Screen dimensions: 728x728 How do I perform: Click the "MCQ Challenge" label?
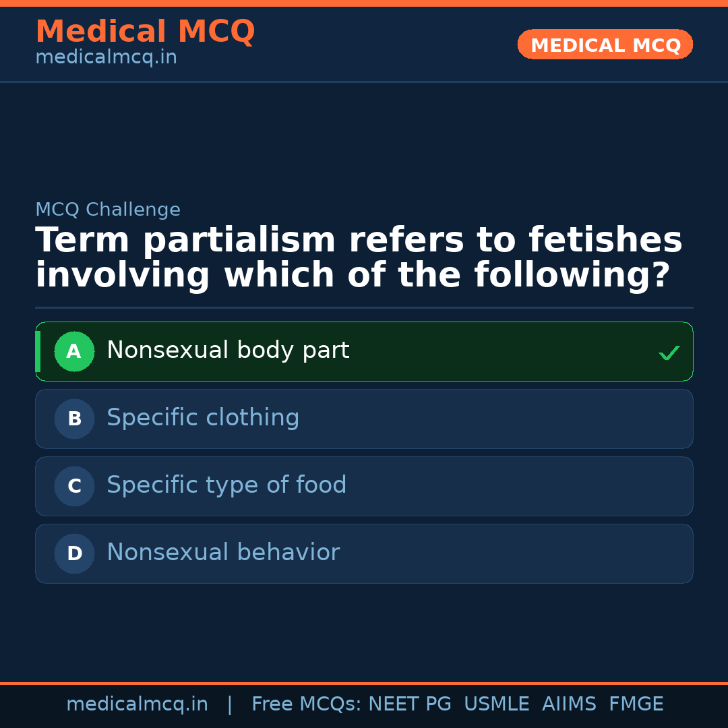(108, 210)
